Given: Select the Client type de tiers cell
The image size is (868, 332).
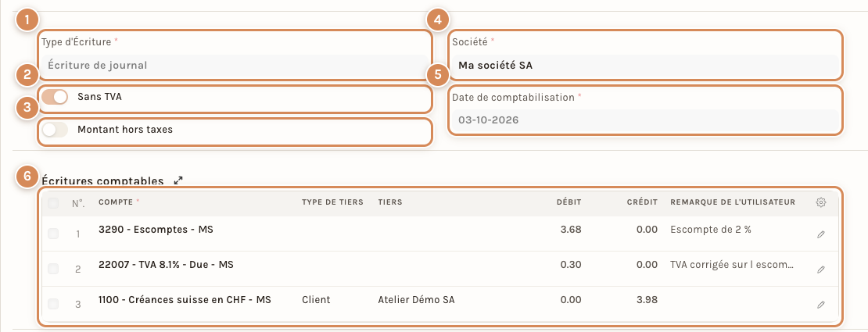Looking at the screenshot, I should pyautogui.click(x=316, y=299).
